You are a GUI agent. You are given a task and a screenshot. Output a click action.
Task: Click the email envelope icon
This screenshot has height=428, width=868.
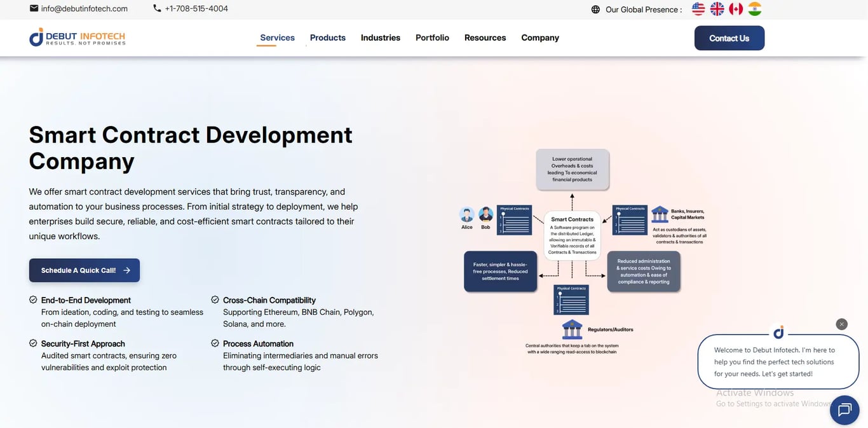pyautogui.click(x=34, y=8)
